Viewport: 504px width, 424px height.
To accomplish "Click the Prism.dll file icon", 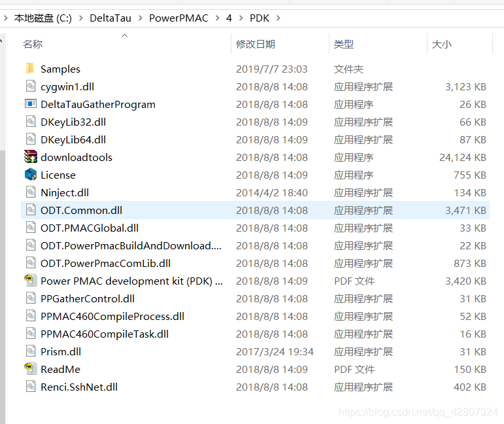I will [x=30, y=351].
